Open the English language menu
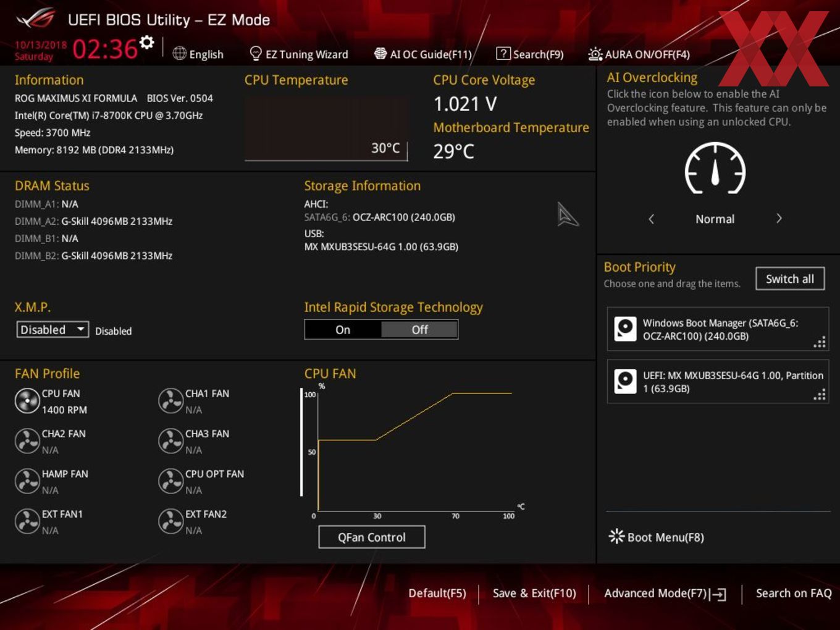Image resolution: width=840 pixels, height=630 pixels. click(206, 54)
